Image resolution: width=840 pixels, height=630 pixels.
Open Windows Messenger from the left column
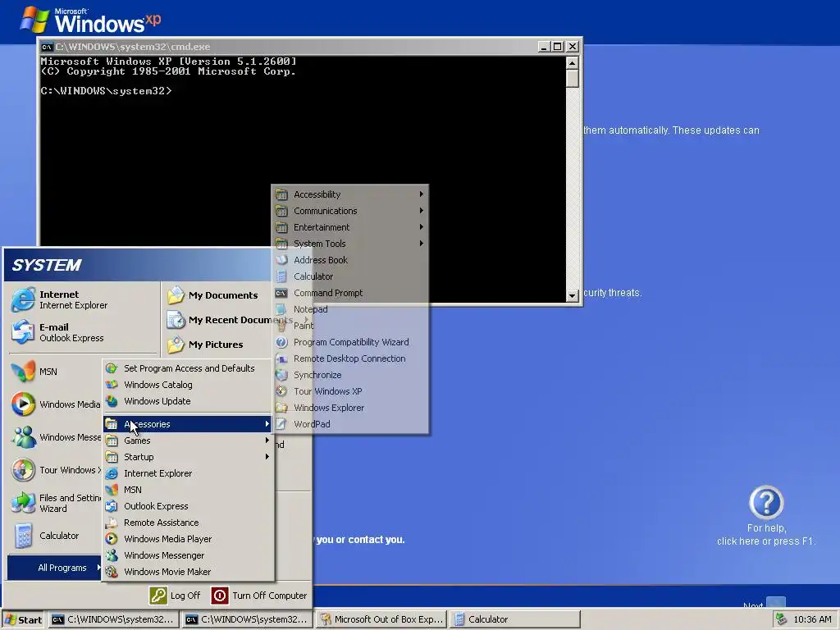[56, 437]
